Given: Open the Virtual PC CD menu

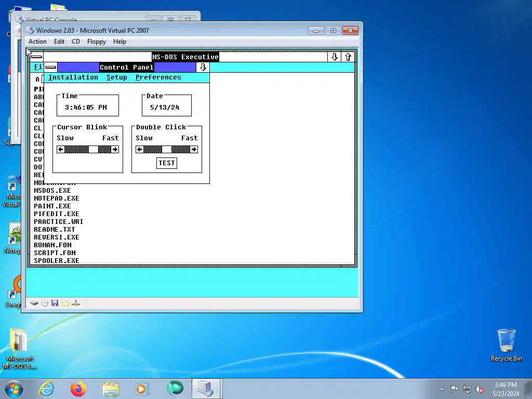Looking at the screenshot, I should point(76,42).
